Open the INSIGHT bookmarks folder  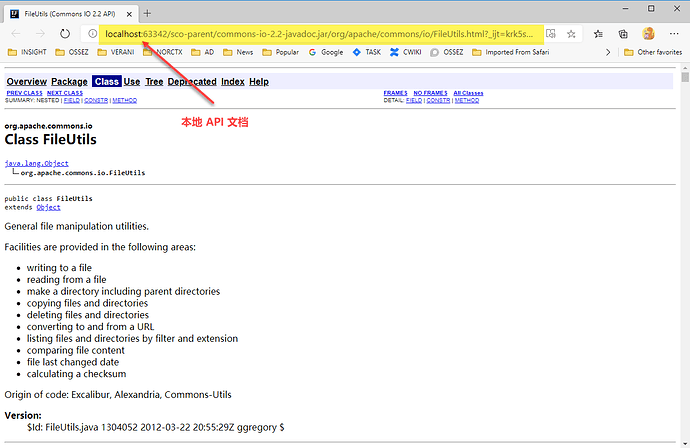(27, 52)
